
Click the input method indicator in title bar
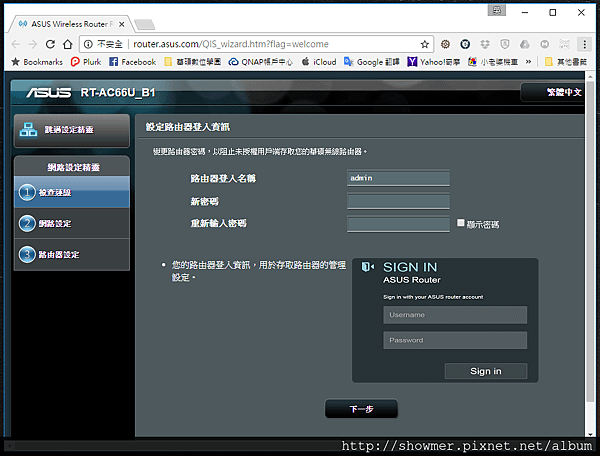pyautogui.click(x=497, y=10)
